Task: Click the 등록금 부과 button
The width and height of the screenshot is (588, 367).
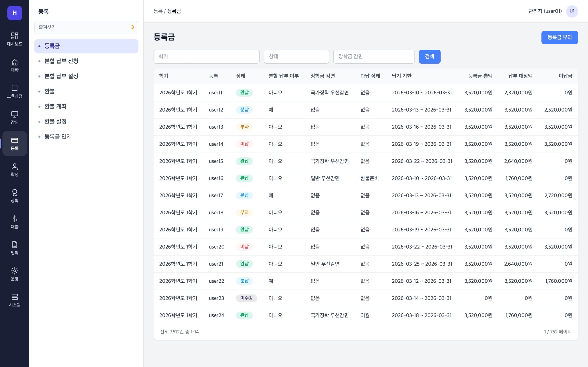Action: point(559,37)
